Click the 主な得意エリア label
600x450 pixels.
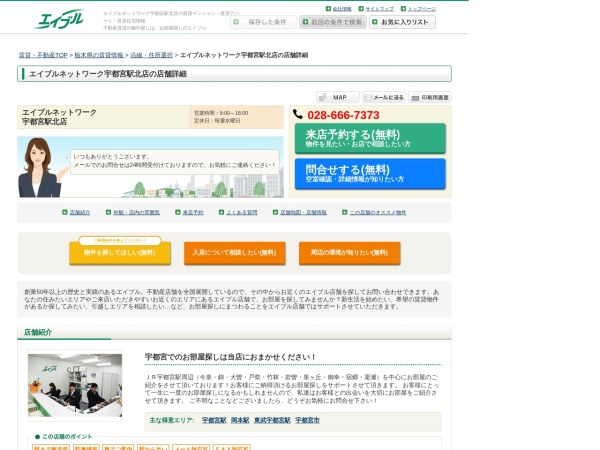point(171,420)
